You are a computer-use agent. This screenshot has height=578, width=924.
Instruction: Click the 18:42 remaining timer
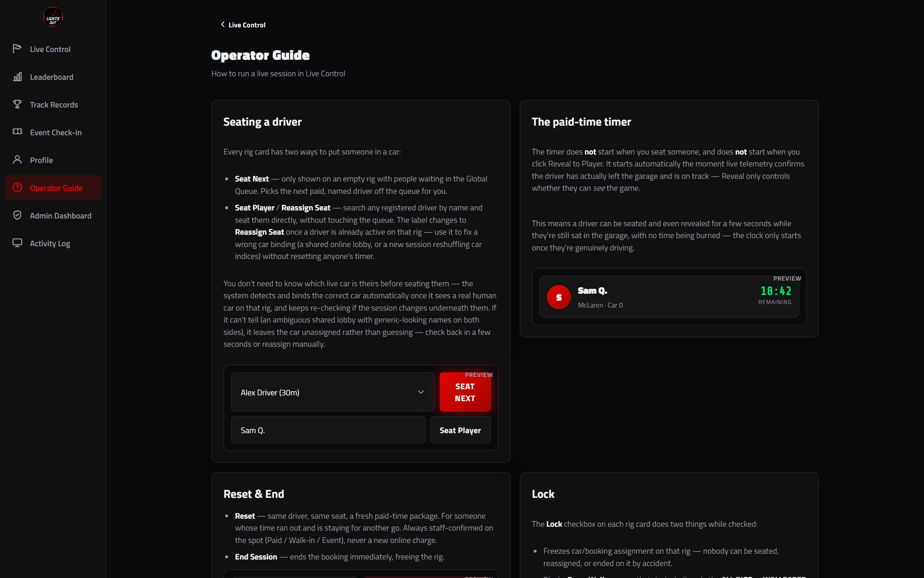coord(776,291)
